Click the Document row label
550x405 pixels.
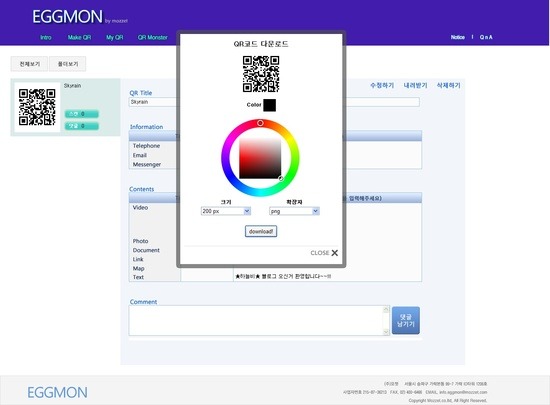click(146, 250)
